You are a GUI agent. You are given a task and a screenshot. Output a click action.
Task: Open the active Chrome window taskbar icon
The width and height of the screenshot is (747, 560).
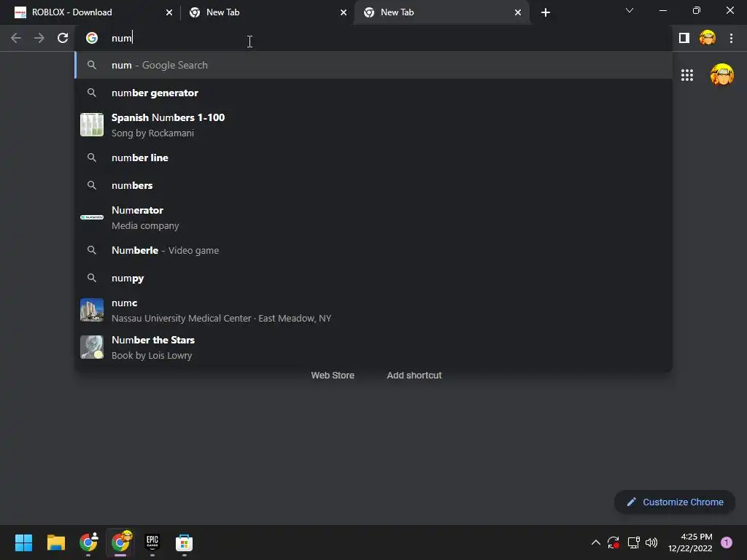click(x=121, y=542)
